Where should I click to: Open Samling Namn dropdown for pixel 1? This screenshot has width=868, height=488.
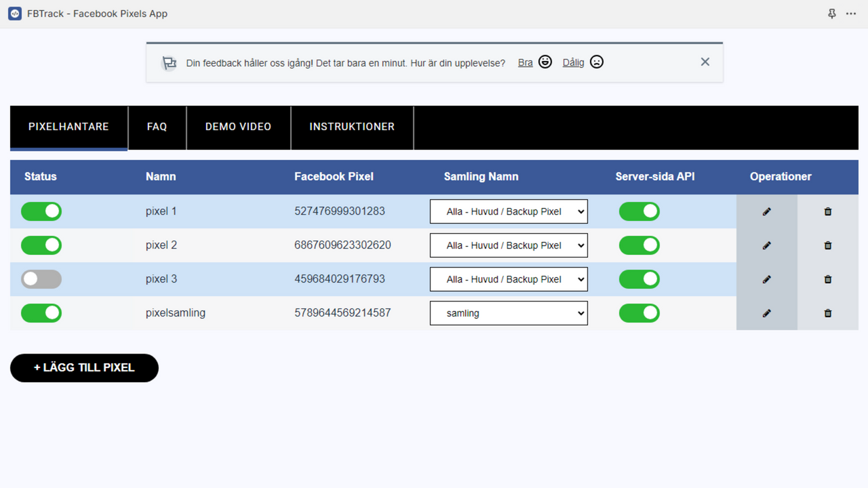point(509,211)
